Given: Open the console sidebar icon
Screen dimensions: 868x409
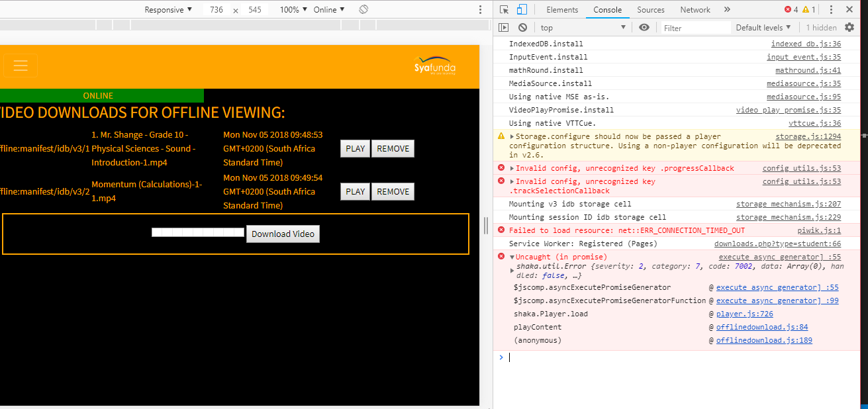Looking at the screenshot, I should coord(504,27).
